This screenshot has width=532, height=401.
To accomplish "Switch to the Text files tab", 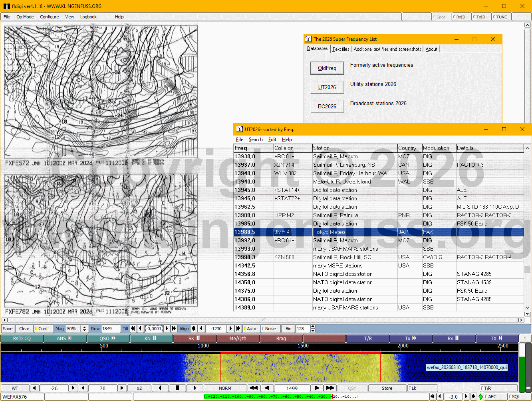I will pos(341,49).
